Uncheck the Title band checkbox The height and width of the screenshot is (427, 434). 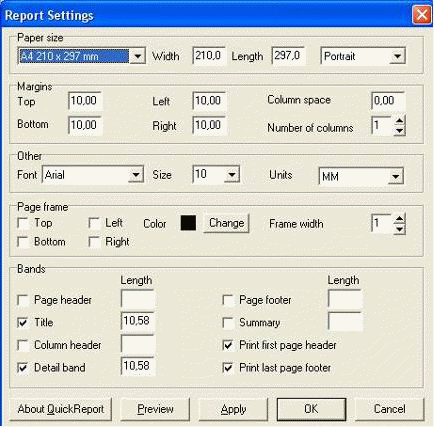tap(23, 323)
